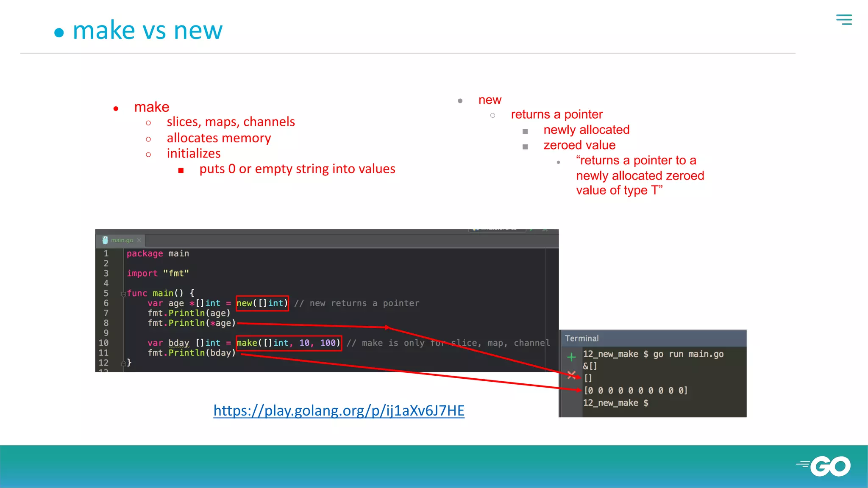The width and height of the screenshot is (868, 488).
Task: Click make([]int, 10, 100) expression
Action: point(289,343)
